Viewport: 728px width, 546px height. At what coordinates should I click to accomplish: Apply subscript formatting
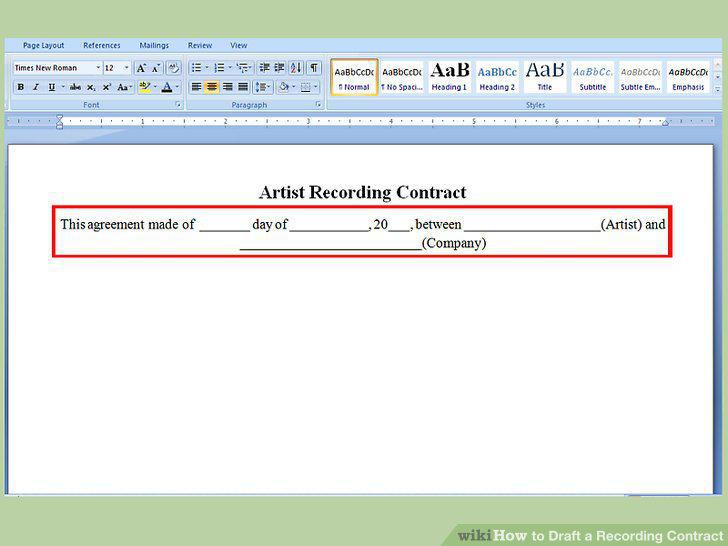91,87
